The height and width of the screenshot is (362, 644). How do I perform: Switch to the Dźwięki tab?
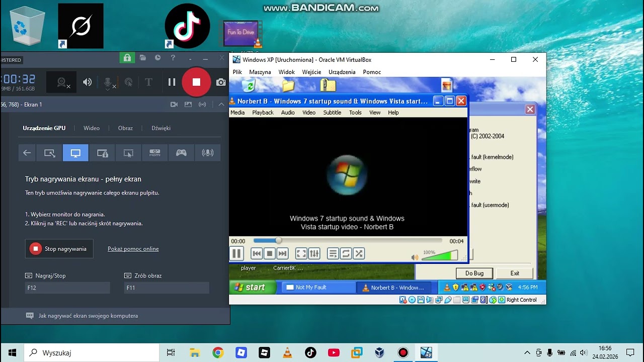pos(161,128)
